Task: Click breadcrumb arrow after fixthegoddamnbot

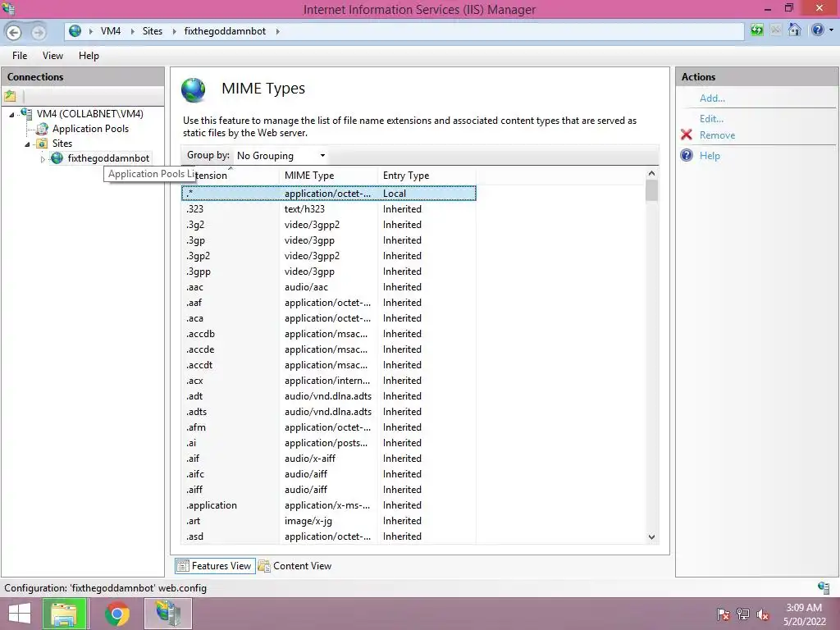Action: pyautogui.click(x=277, y=31)
